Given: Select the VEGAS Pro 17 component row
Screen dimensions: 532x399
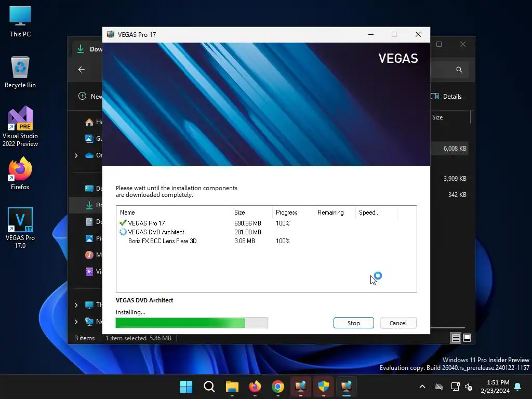Looking at the screenshot, I should pos(267,223).
